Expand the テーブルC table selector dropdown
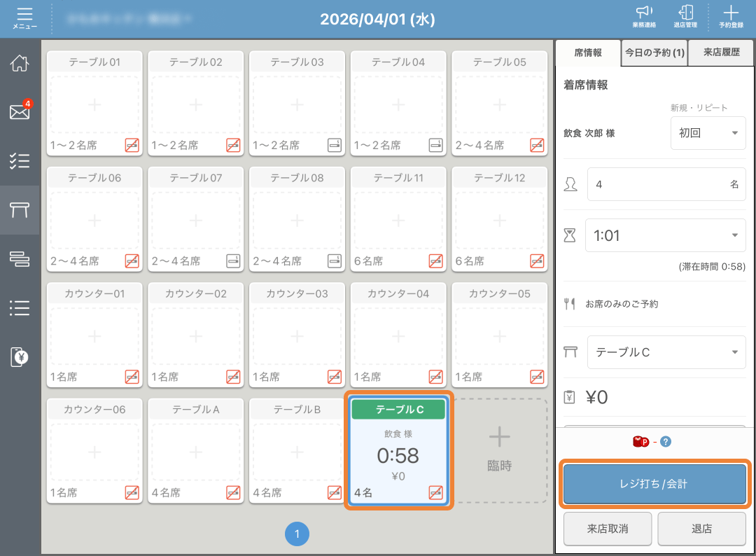This screenshot has width=756, height=556. pyautogui.click(x=666, y=352)
